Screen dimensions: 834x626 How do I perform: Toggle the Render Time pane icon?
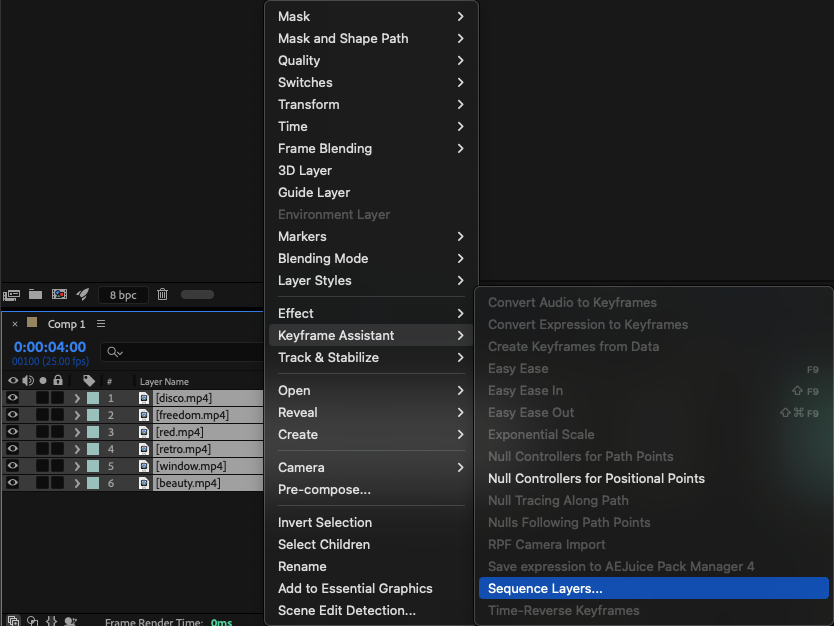pos(70,621)
